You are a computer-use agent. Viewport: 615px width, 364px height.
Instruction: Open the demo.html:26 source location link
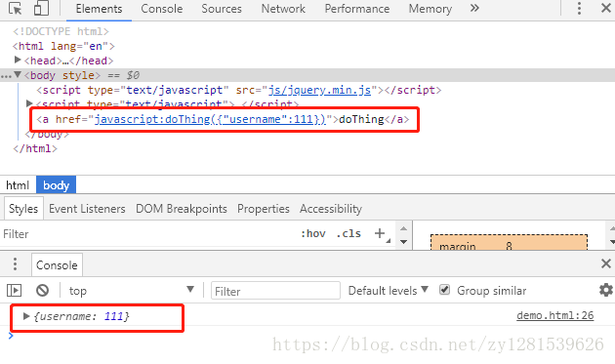[x=555, y=315]
